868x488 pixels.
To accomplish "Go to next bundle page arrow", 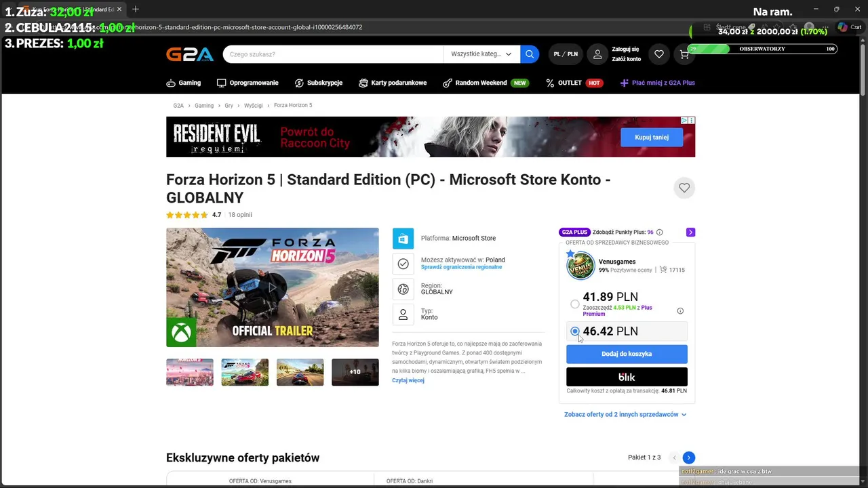I will 689,457.
